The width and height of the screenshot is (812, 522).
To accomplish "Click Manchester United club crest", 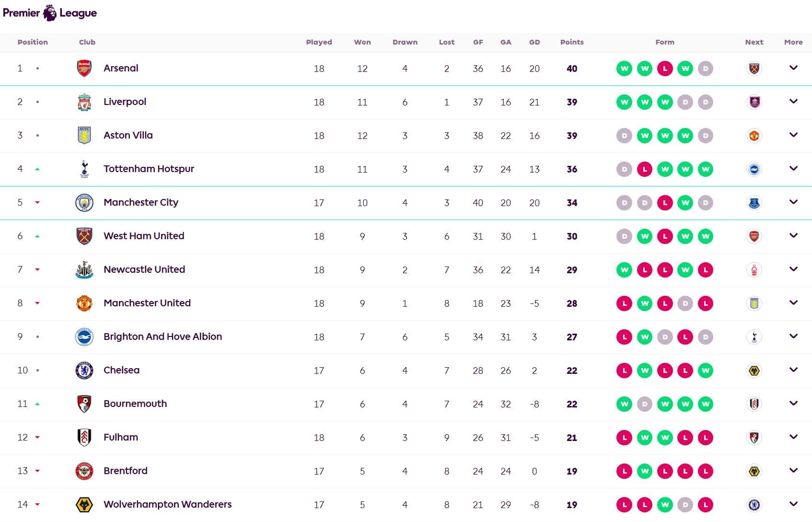I will pyautogui.click(x=84, y=303).
